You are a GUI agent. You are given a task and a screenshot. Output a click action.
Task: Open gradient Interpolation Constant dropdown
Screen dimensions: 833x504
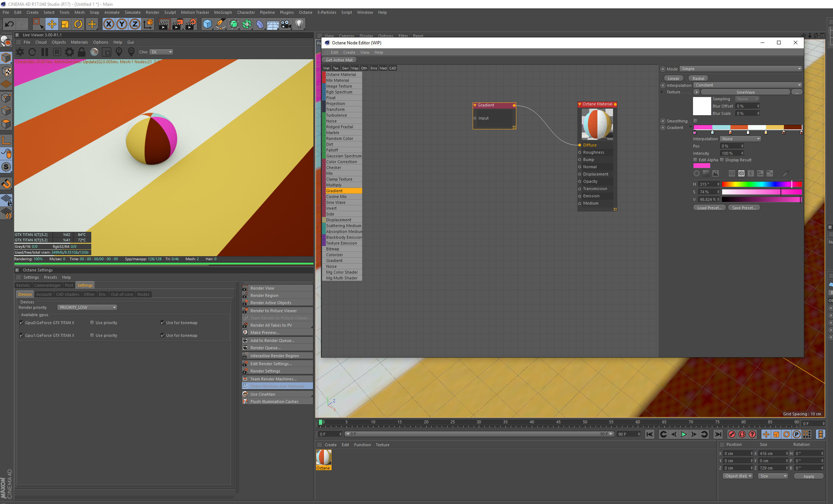click(x=748, y=85)
